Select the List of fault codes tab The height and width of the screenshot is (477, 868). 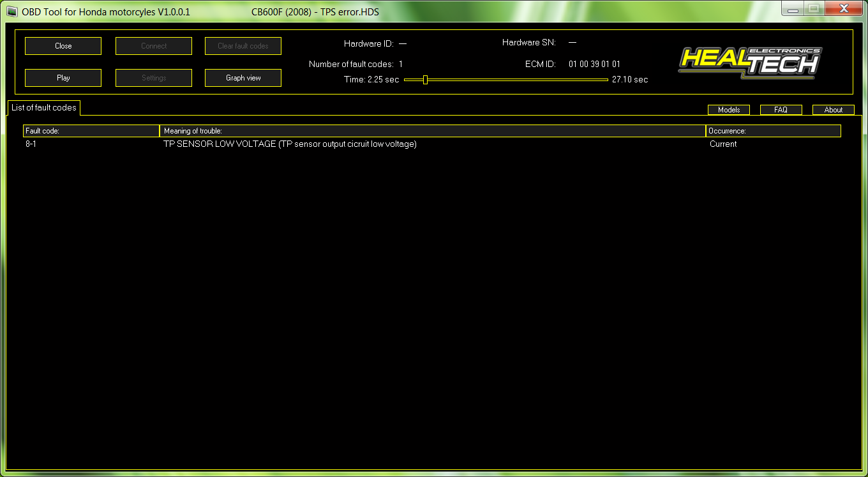(x=44, y=108)
